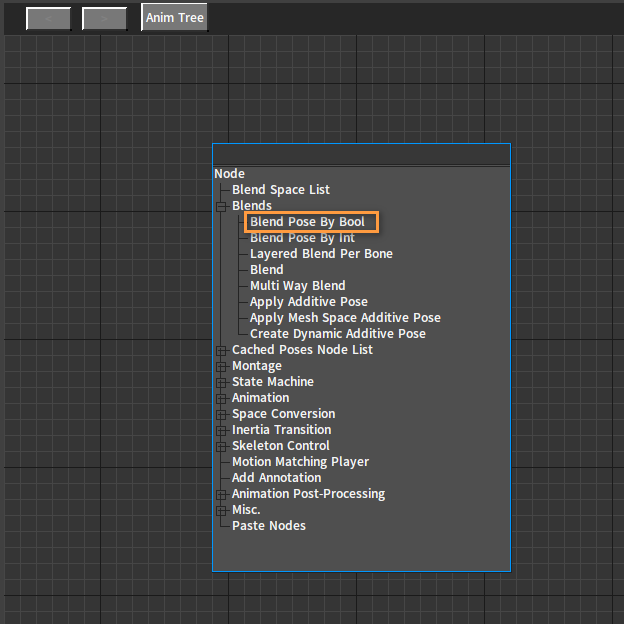The width and height of the screenshot is (624, 624).
Task: Click the Anim Tree breadcrumb button
Action: pyautogui.click(x=174, y=17)
